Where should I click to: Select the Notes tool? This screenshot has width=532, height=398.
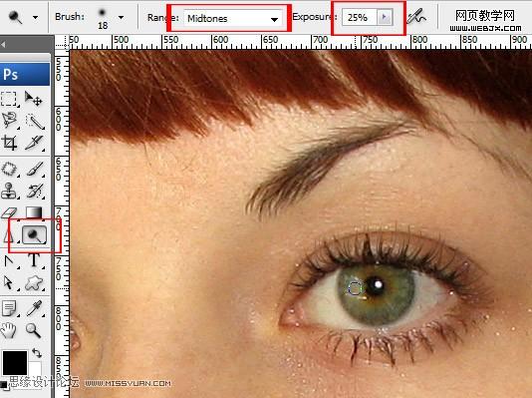tap(9, 308)
